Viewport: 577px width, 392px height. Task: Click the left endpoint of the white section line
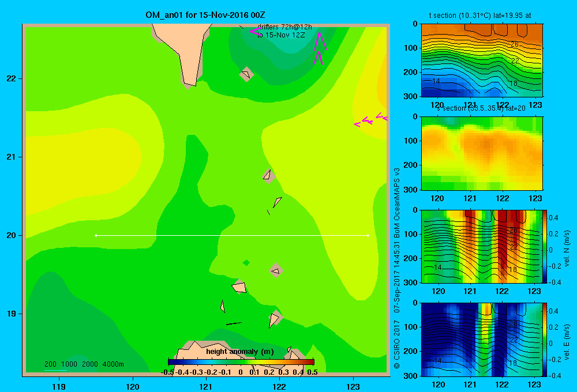pyautogui.click(x=96, y=235)
